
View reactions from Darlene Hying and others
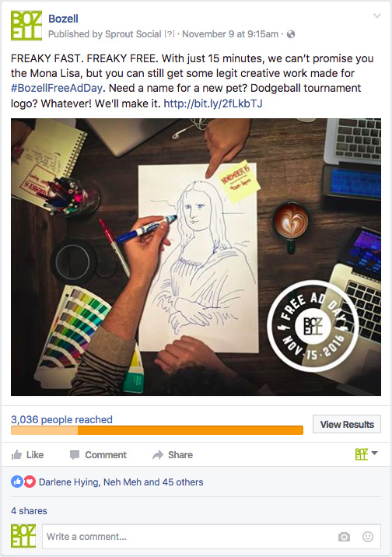click(121, 482)
